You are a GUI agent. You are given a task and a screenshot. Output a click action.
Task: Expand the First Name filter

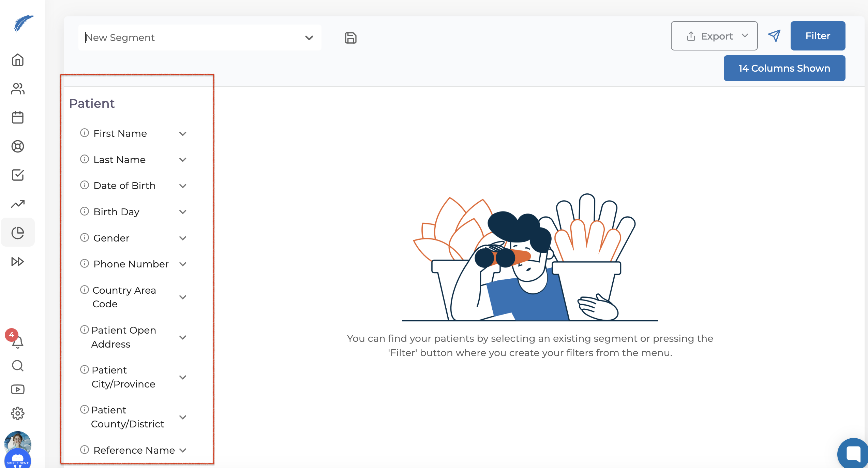pyautogui.click(x=183, y=134)
